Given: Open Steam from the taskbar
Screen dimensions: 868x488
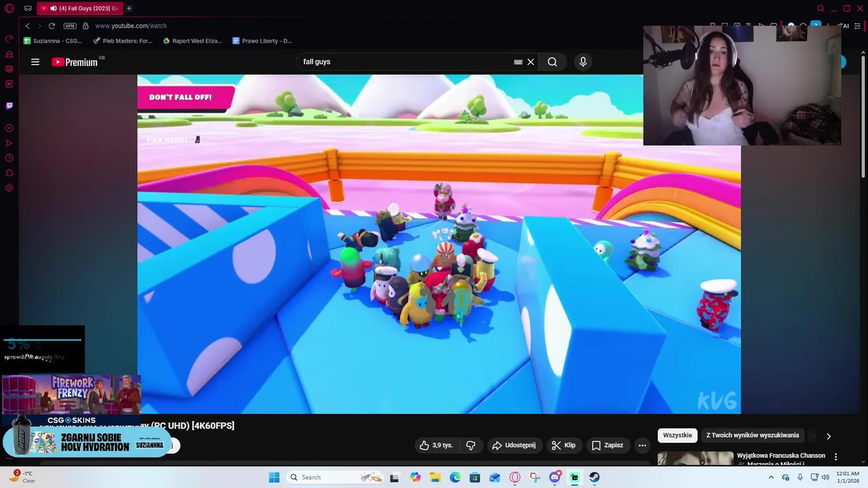Looking at the screenshot, I should coord(595,477).
